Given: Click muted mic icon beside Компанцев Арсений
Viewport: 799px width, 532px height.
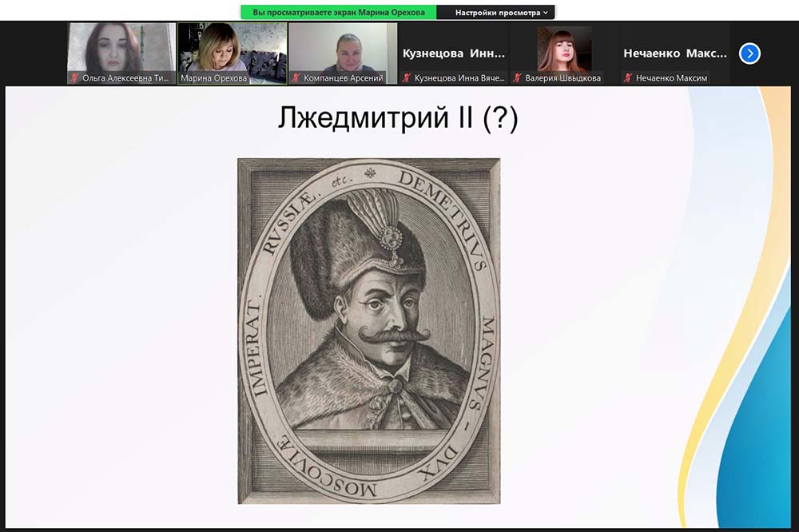Looking at the screenshot, I should coord(296,78).
